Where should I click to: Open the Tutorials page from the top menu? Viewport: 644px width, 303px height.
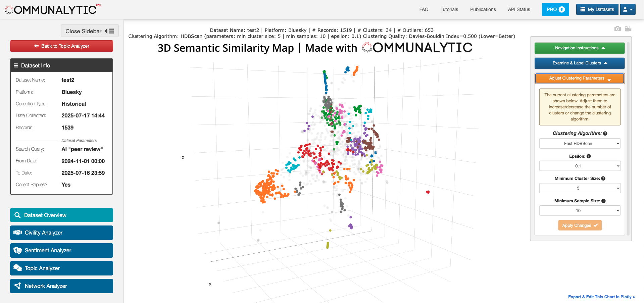pyautogui.click(x=449, y=9)
